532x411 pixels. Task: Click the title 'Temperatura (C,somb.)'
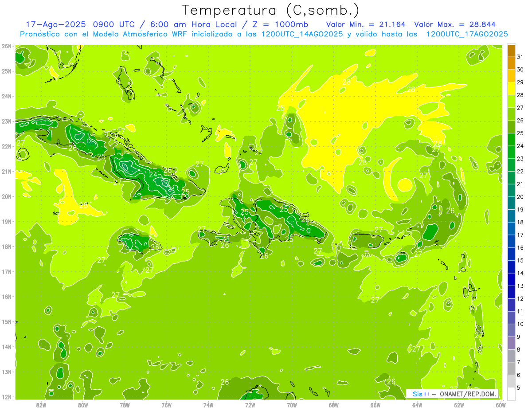click(270, 10)
